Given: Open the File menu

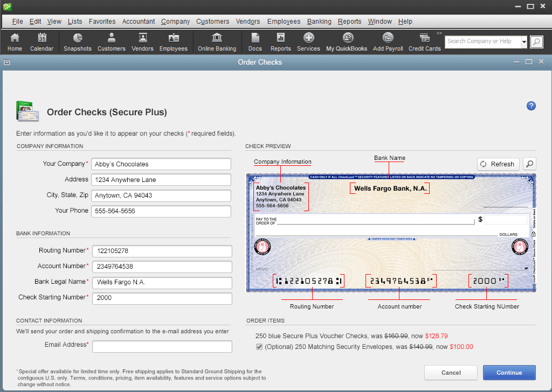Looking at the screenshot, I should tap(18, 22).
